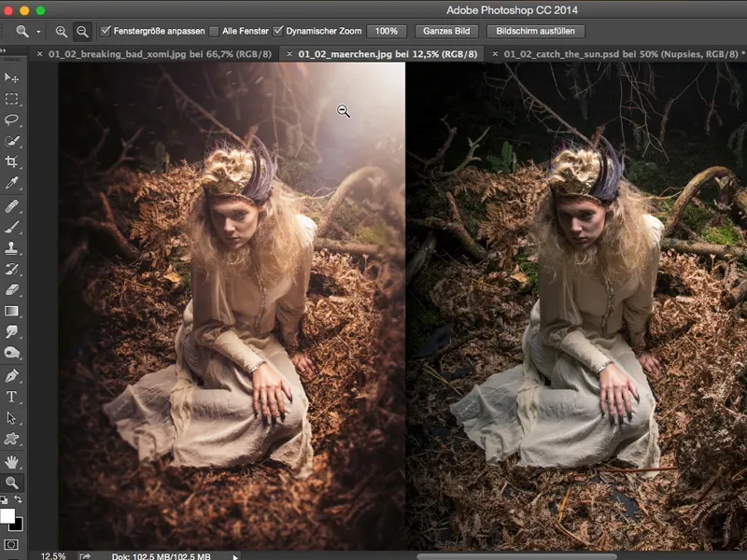Close the breaking_bad_xomi.jpg document tab

[39, 54]
